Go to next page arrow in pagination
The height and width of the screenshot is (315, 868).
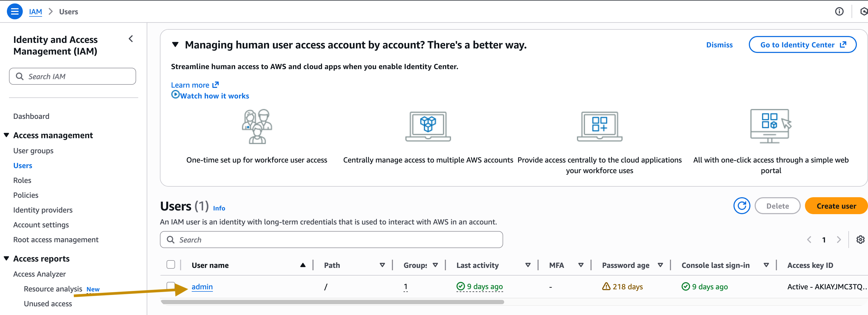tap(839, 240)
